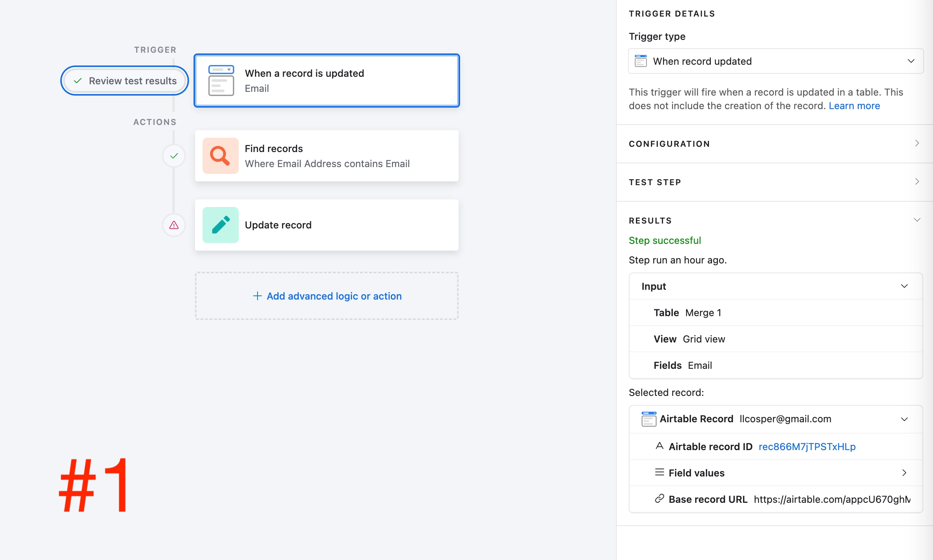Expand the Configuration section

(917, 143)
